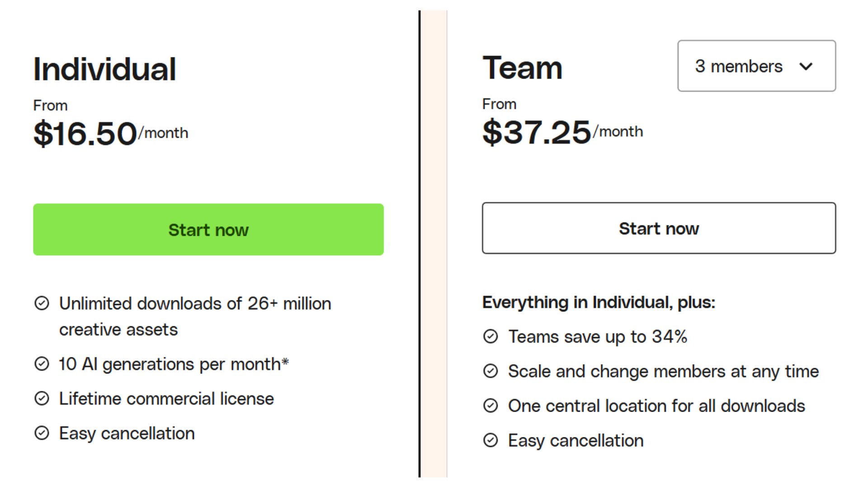Click the Everything in Individual, plus heading
Image resolution: width=868 pixels, height=488 pixels.
pos(599,302)
